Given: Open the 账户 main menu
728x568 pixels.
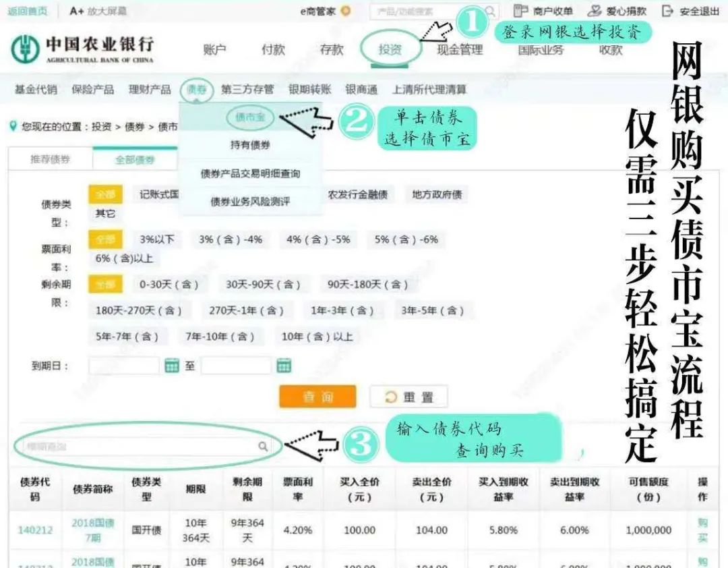Looking at the screenshot, I should click(x=214, y=49).
